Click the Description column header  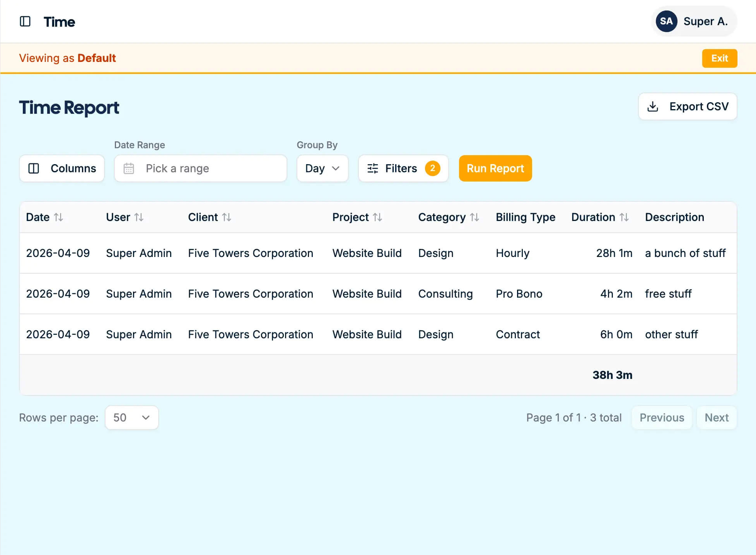point(674,217)
